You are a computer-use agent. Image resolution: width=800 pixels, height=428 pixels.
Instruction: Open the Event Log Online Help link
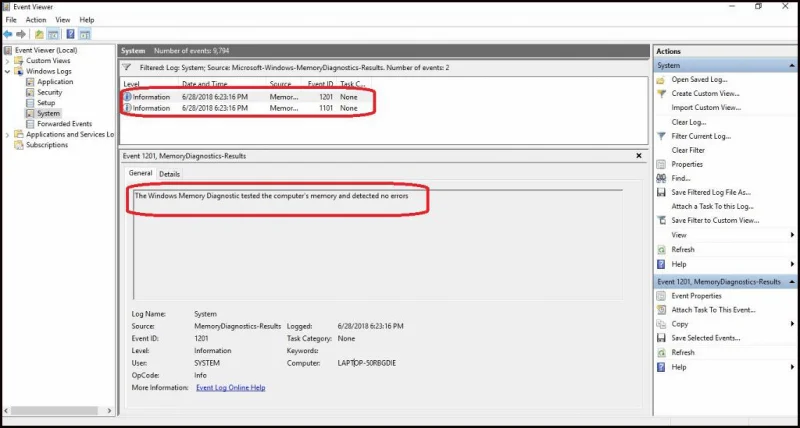[231, 388]
